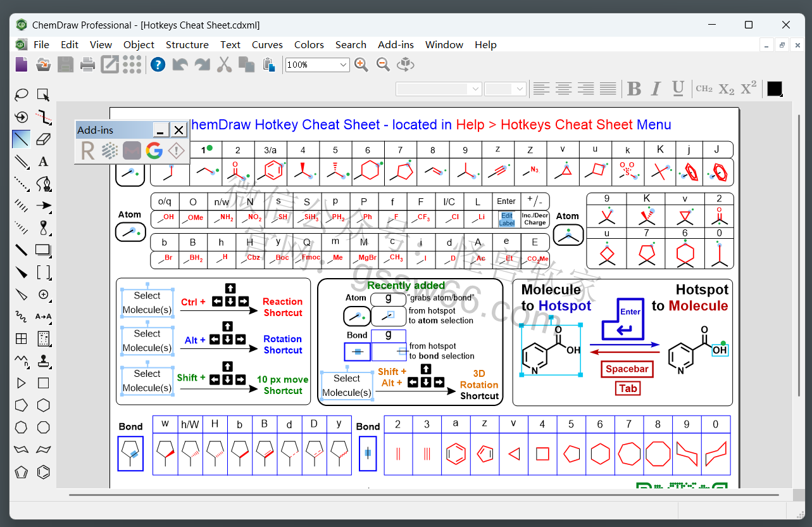
Task: Click the "Recently added" green heading
Action: 406,285
